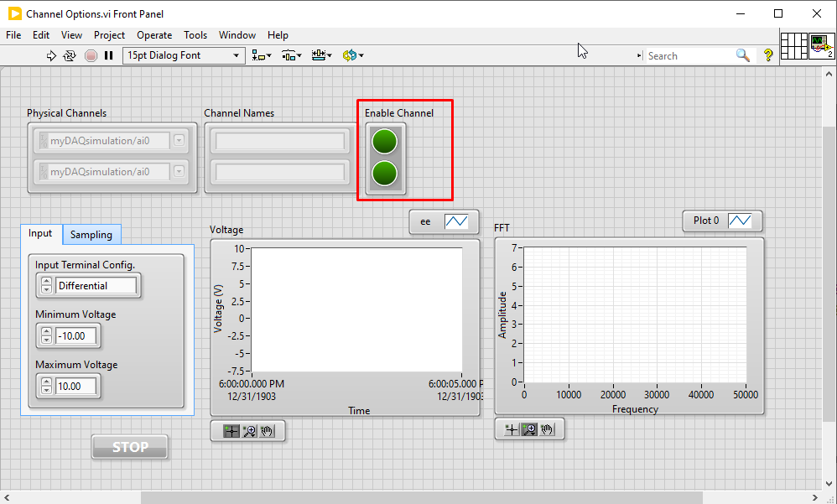Click inside the Search field
This screenshot has width=837, height=504.
pyautogui.click(x=689, y=55)
